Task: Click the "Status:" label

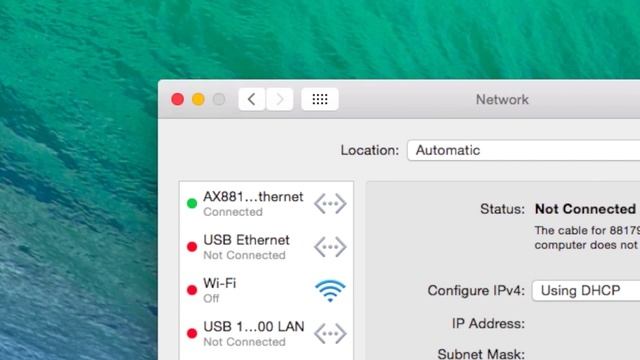Action: point(502,209)
